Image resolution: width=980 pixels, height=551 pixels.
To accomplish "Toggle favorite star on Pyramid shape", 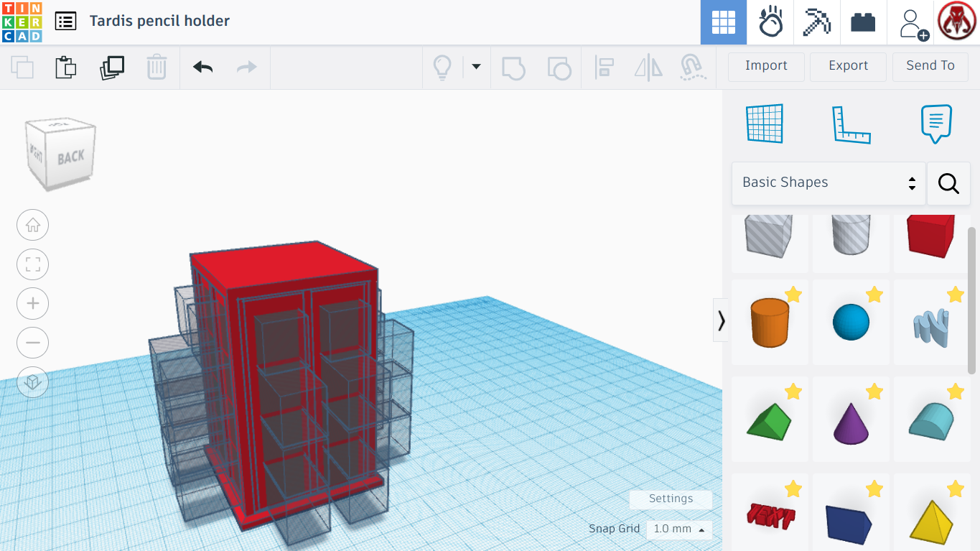I will point(956,489).
